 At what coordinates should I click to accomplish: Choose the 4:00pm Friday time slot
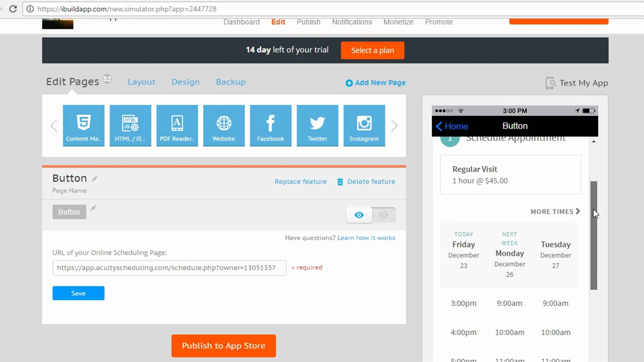463,333
